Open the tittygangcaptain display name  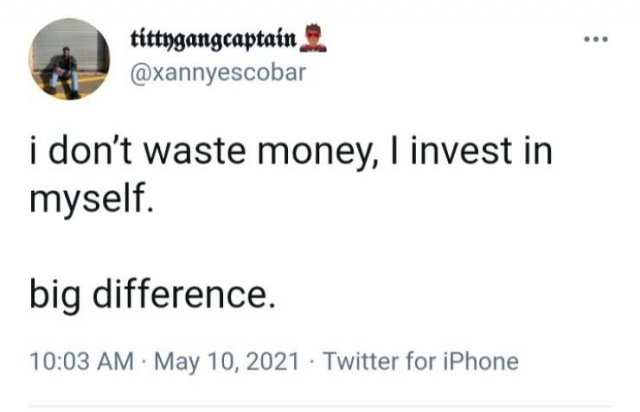click(213, 41)
